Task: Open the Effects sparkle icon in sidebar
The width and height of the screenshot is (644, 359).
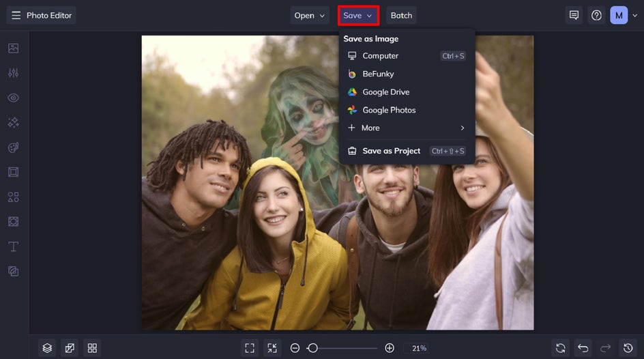Action: click(x=13, y=123)
